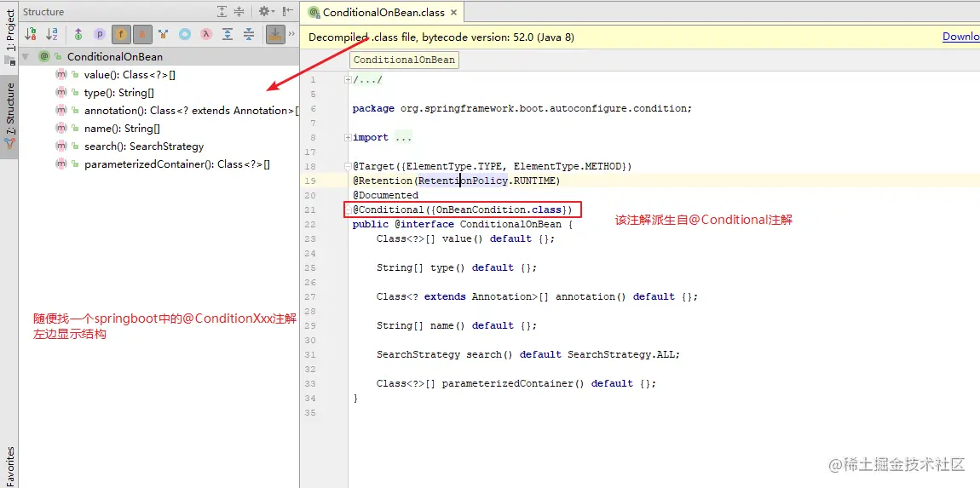Toggle Sort by Visibility in Structure toolbar
The height and width of the screenshot is (488, 980).
[31, 34]
